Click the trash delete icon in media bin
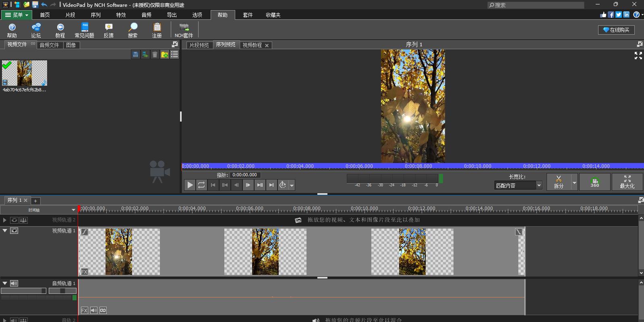This screenshot has width=644, height=322. (155, 54)
